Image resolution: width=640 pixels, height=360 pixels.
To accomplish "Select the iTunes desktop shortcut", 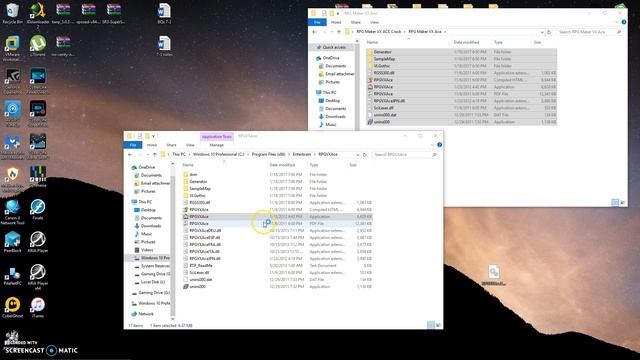I will pos(38,307).
